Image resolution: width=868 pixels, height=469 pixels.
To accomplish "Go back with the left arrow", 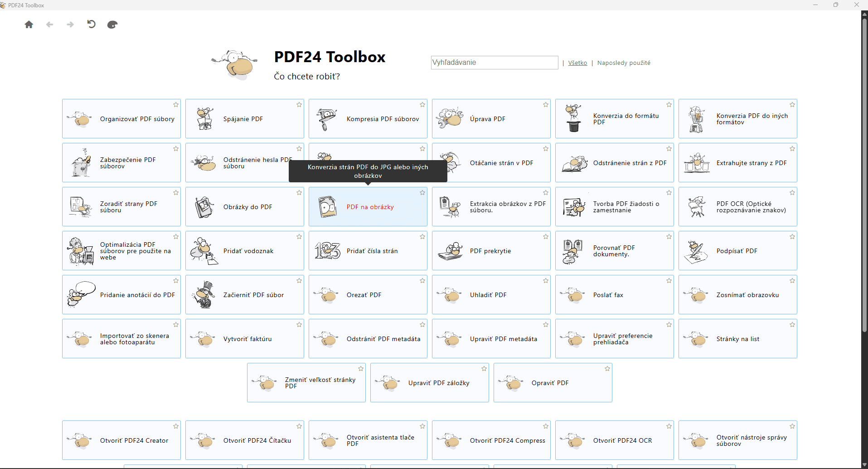I will pos(50,24).
